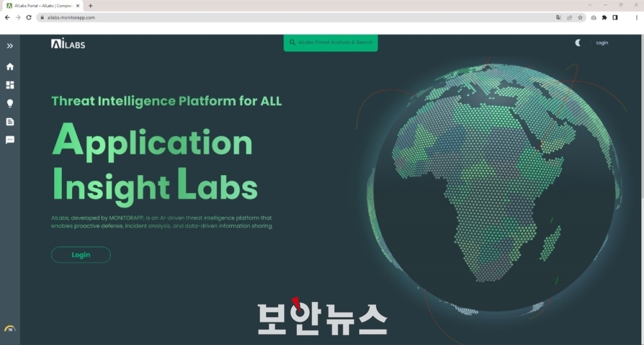Reload the page with refresh icon
644x345 pixels.
point(29,17)
